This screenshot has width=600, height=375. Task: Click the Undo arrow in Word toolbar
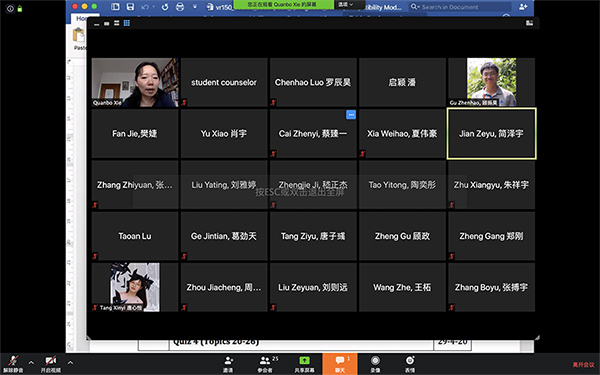point(145,7)
